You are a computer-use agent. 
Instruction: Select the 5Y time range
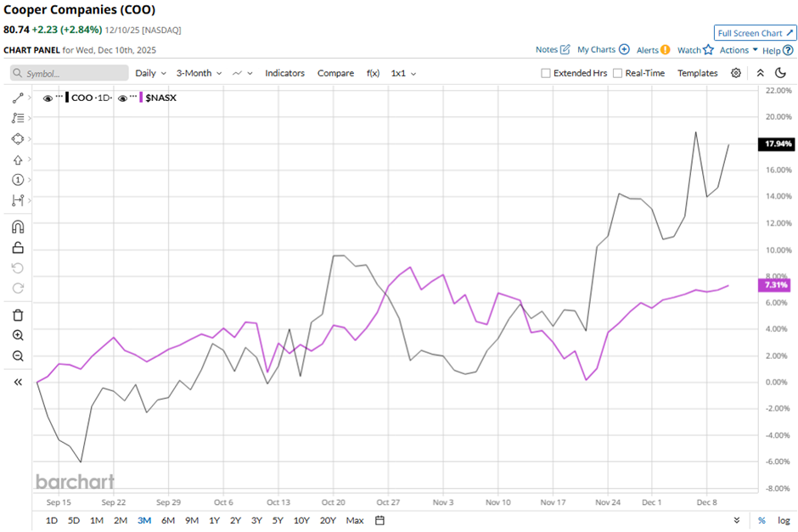[x=278, y=520]
